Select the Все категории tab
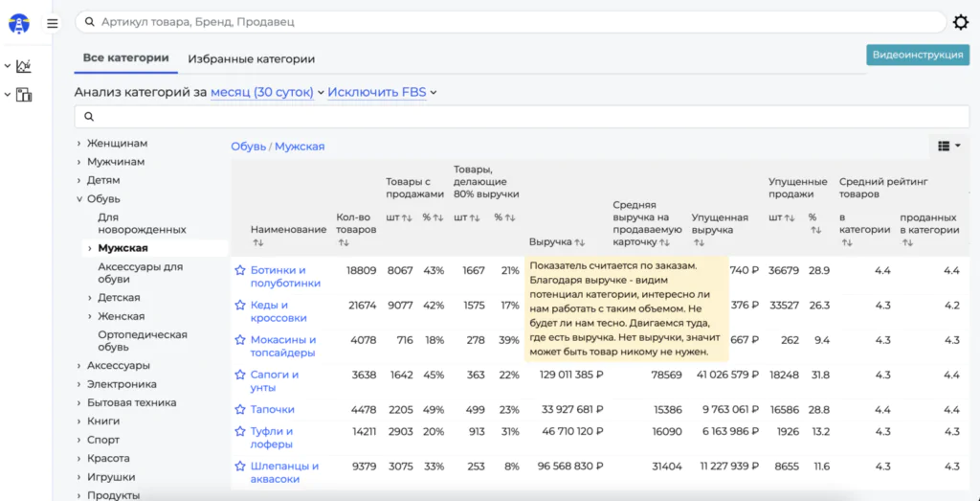The height and width of the screenshot is (501, 980). 125,57
